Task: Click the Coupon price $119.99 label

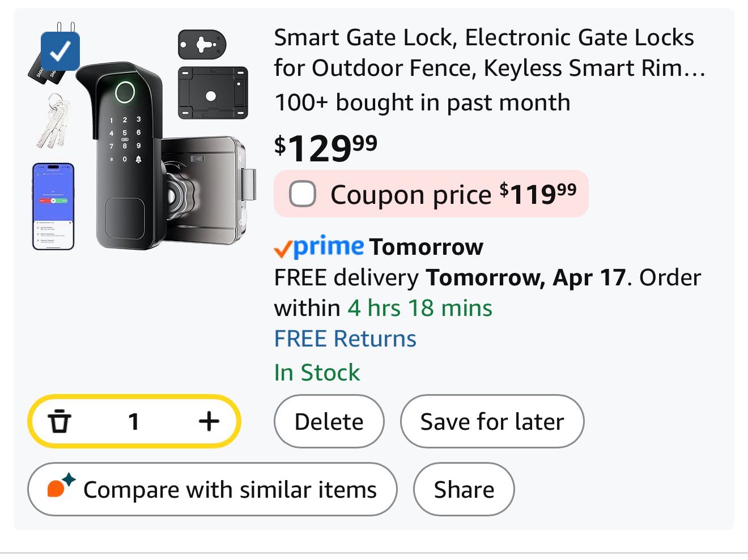Action: (453, 194)
